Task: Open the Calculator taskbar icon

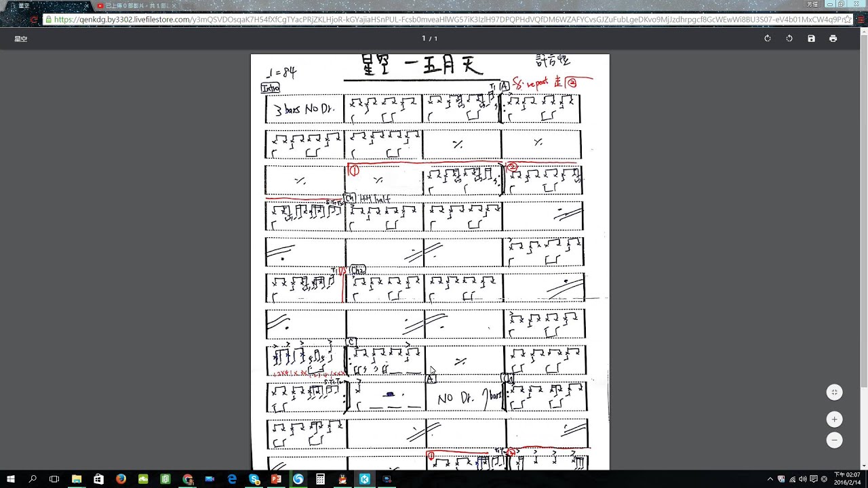Action: [321, 479]
